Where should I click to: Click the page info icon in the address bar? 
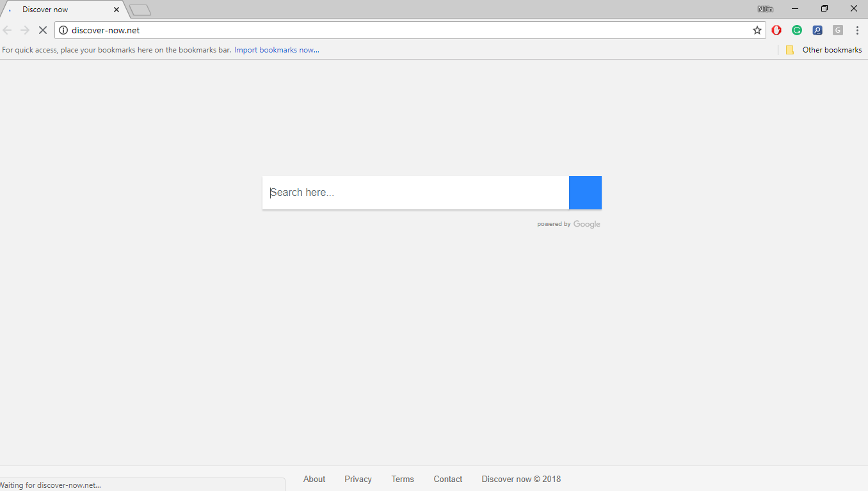(63, 29)
